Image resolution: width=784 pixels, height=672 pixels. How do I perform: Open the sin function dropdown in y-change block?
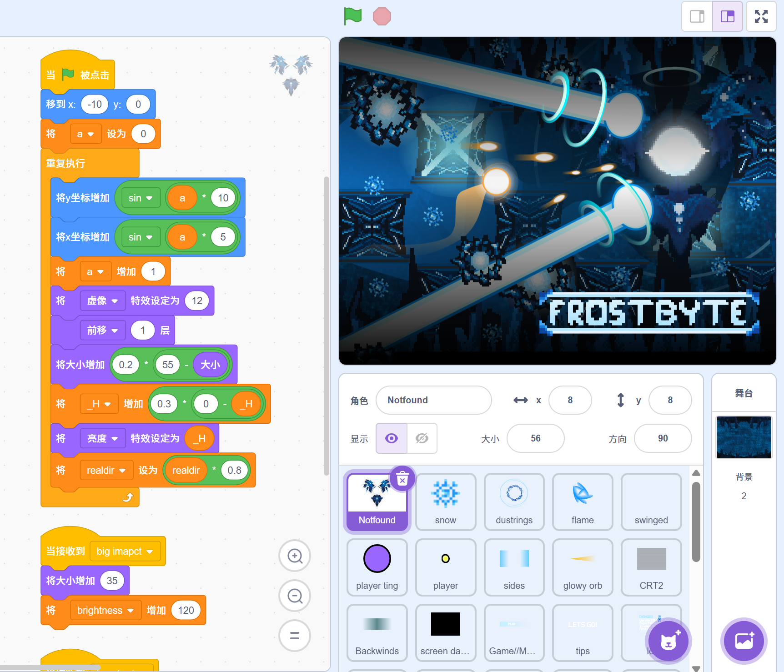click(x=141, y=198)
